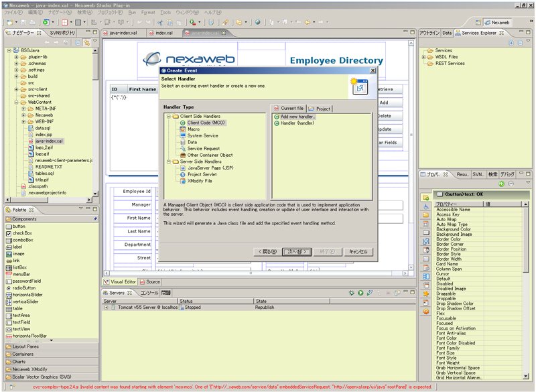
Task: Pick the listBox palette component
Action: pos(16,267)
